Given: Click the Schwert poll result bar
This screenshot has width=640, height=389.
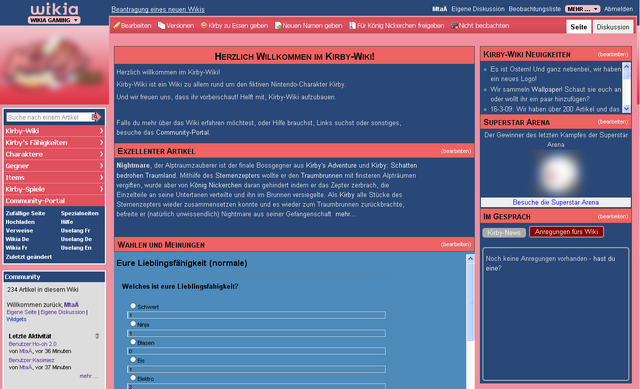Looking at the screenshot, I should [x=256, y=315].
